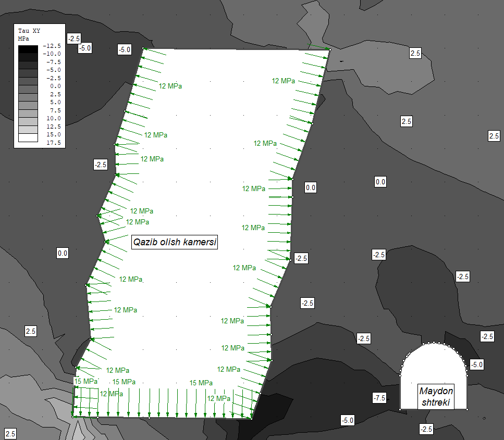Viewport: 504px width, 440px height.
Task: Click the -7.5 contour label near Maydon shtreki
Action: click(x=379, y=398)
